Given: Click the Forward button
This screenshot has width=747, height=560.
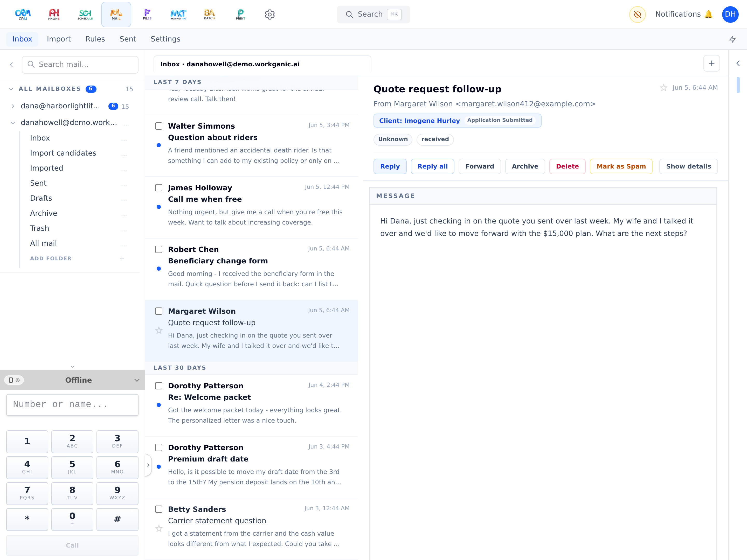Looking at the screenshot, I should coord(480,166).
